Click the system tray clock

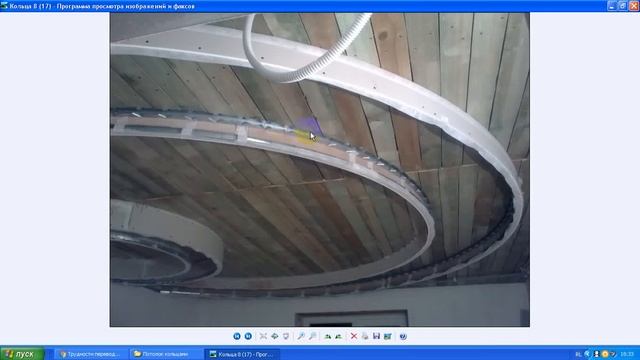click(627, 354)
